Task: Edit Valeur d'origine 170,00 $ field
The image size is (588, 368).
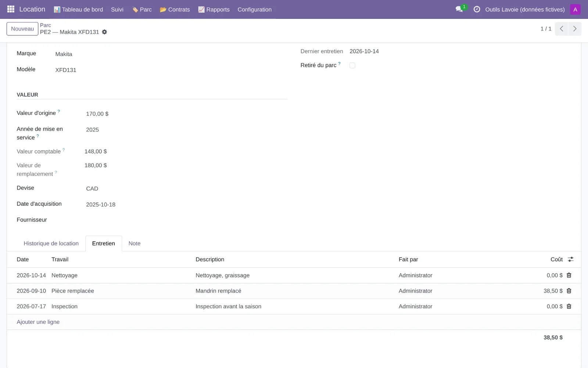Action: 186,114
